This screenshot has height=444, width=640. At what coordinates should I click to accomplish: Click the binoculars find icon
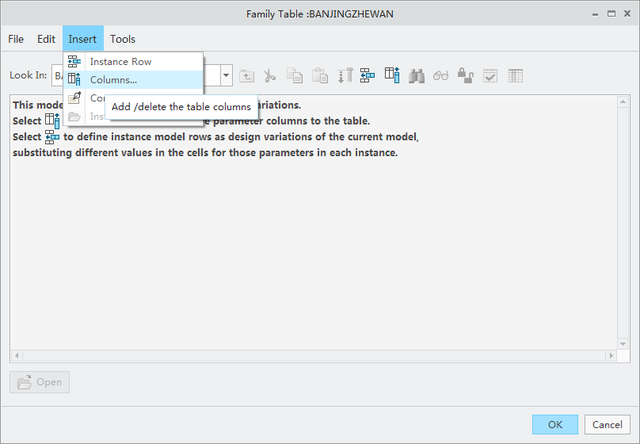point(417,76)
